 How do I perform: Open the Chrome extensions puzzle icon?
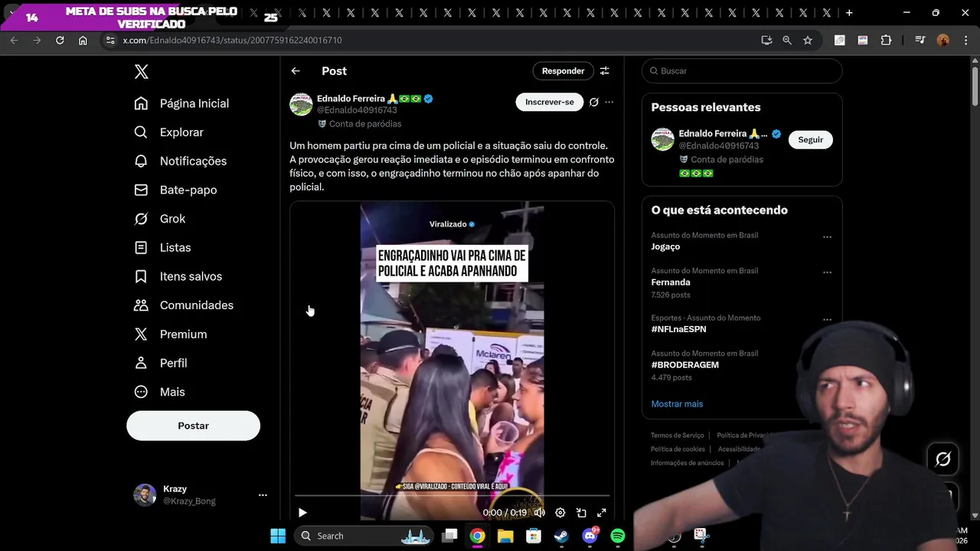point(887,40)
